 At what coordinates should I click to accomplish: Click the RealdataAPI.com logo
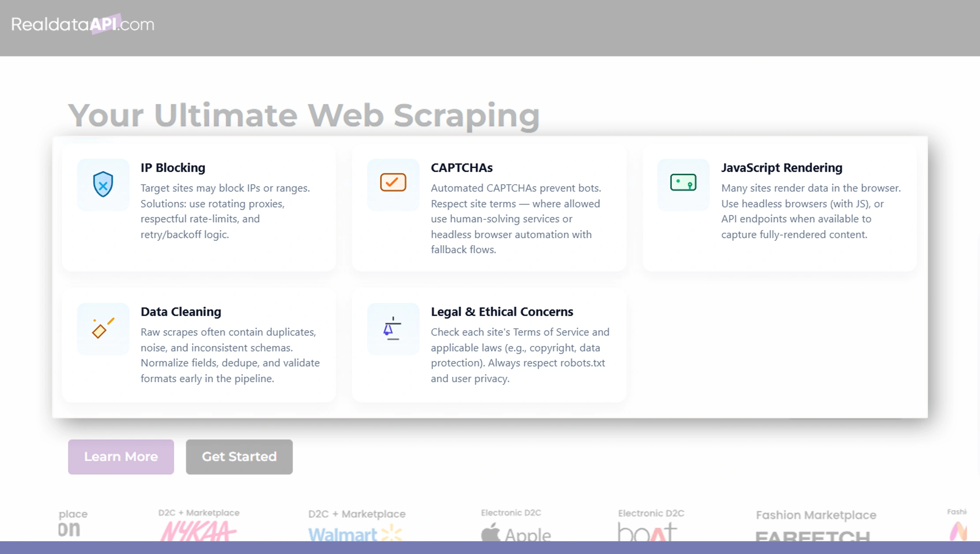(82, 24)
